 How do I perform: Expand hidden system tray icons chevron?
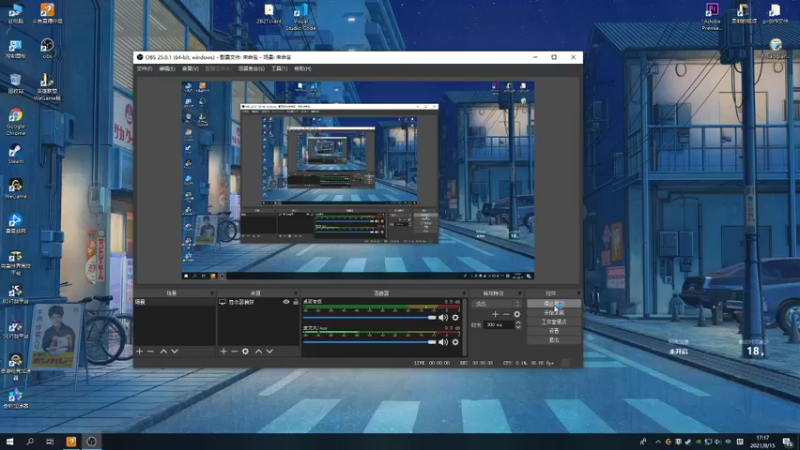point(658,442)
